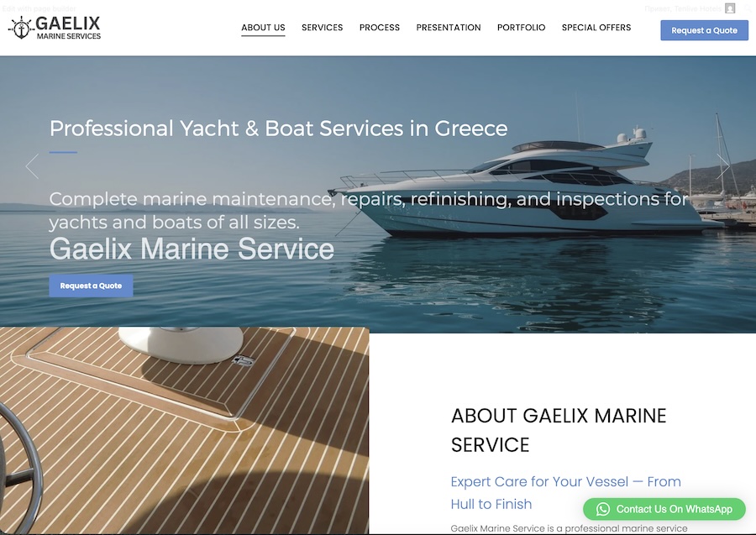756x535 pixels.
Task: Open Special Offers in the navigation
Action: coord(596,28)
